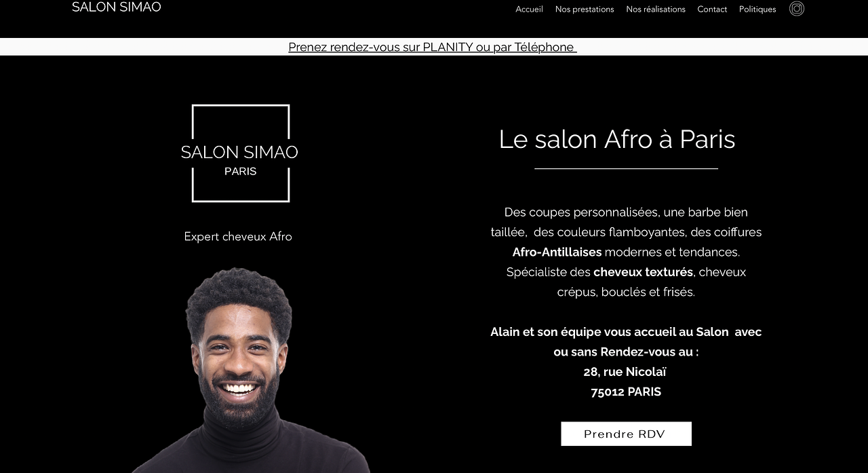This screenshot has width=868, height=473.
Task: Select the Politiques menu item
Action: (x=757, y=9)
